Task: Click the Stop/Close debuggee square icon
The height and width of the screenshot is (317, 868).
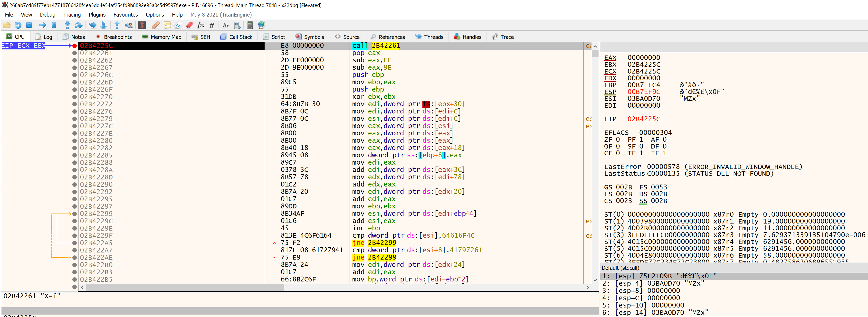Action: coord(29,25)
